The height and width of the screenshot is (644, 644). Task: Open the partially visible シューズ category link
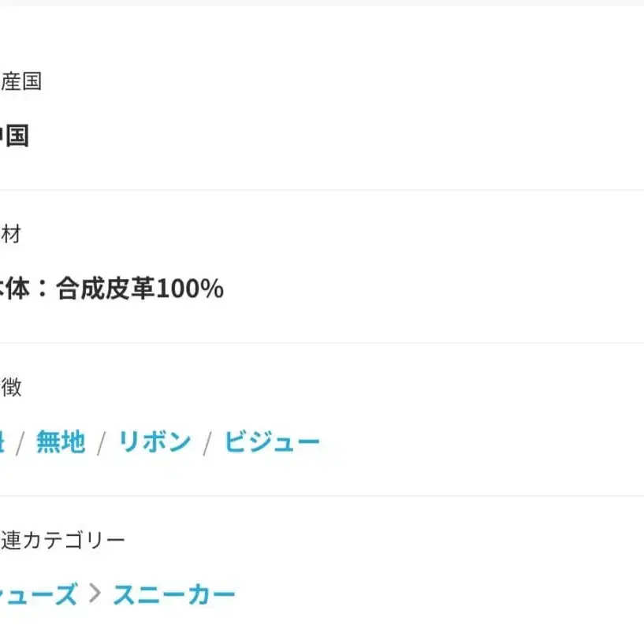coord(38,594)
